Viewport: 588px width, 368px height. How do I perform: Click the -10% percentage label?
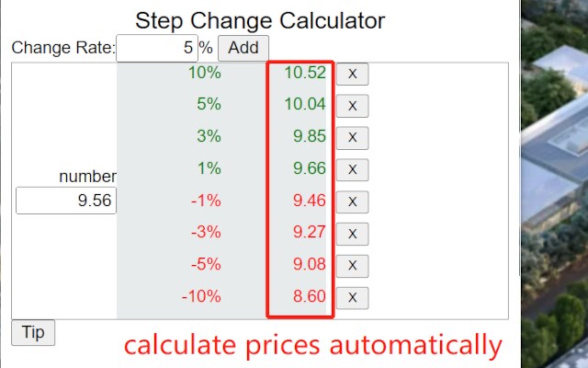coord(201,296)
